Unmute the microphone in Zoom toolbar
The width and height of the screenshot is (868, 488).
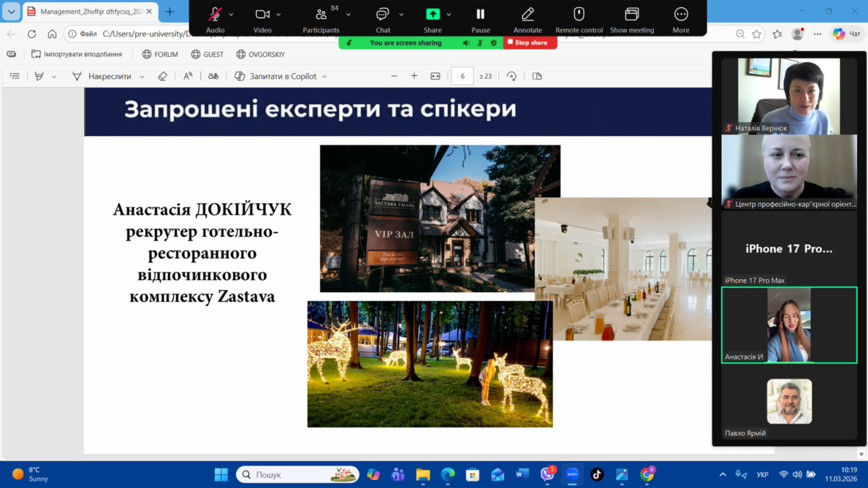tap(215, 14)
